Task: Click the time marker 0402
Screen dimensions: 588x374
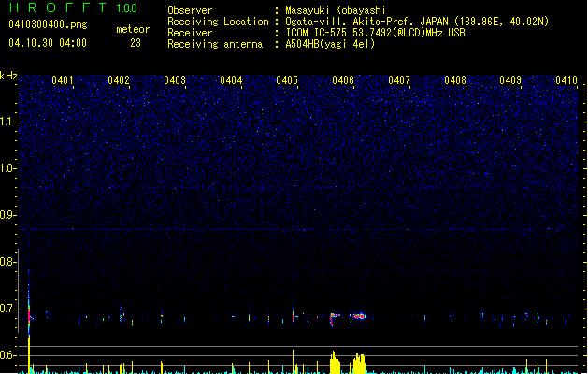Action: point(119,80)
